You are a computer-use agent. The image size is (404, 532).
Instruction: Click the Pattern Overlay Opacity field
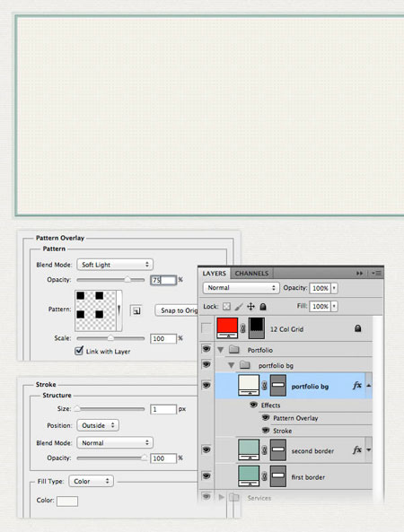coord(163,280)
